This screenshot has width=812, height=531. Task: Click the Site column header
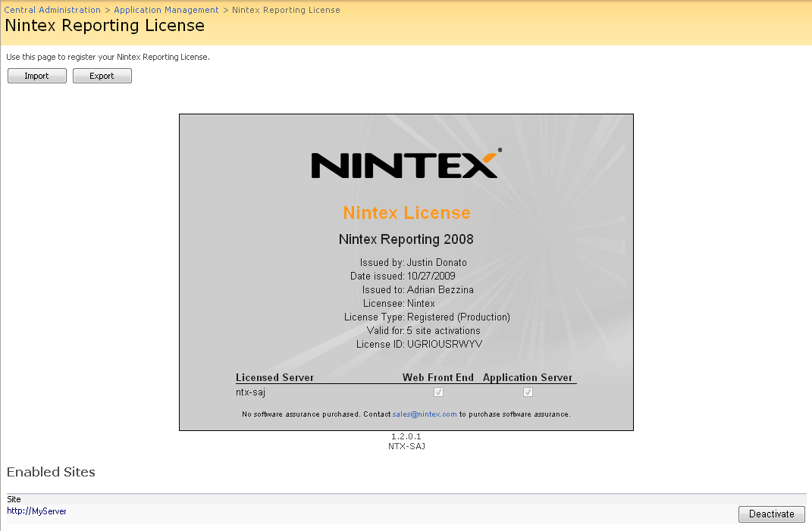coord(14,499)
